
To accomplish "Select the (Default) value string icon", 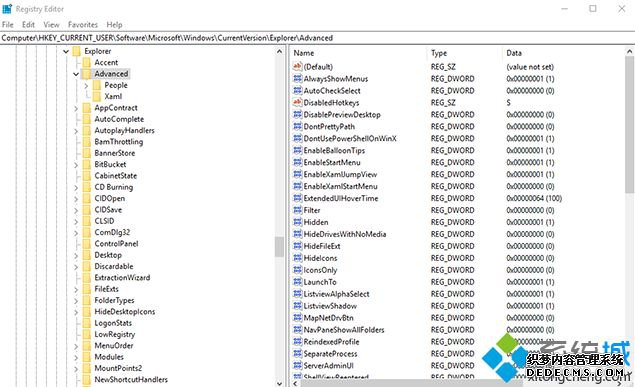I will (298, 66).
